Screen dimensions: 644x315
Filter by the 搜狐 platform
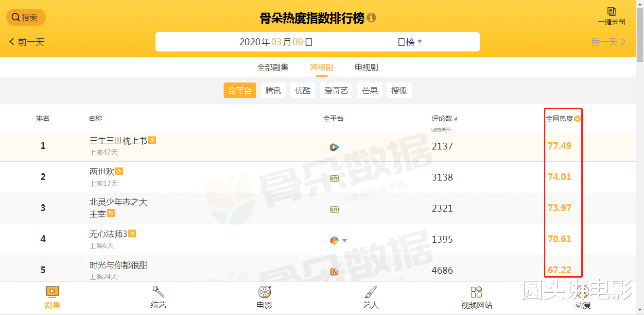[399, 90]
